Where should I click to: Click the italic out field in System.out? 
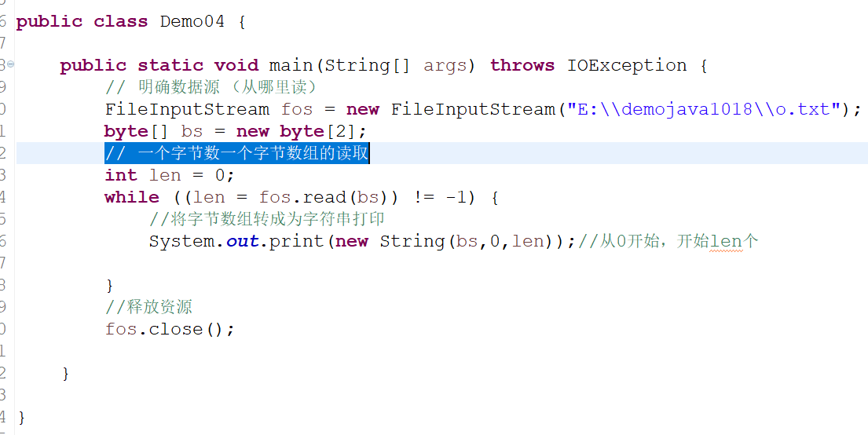[x=242, y=241]
